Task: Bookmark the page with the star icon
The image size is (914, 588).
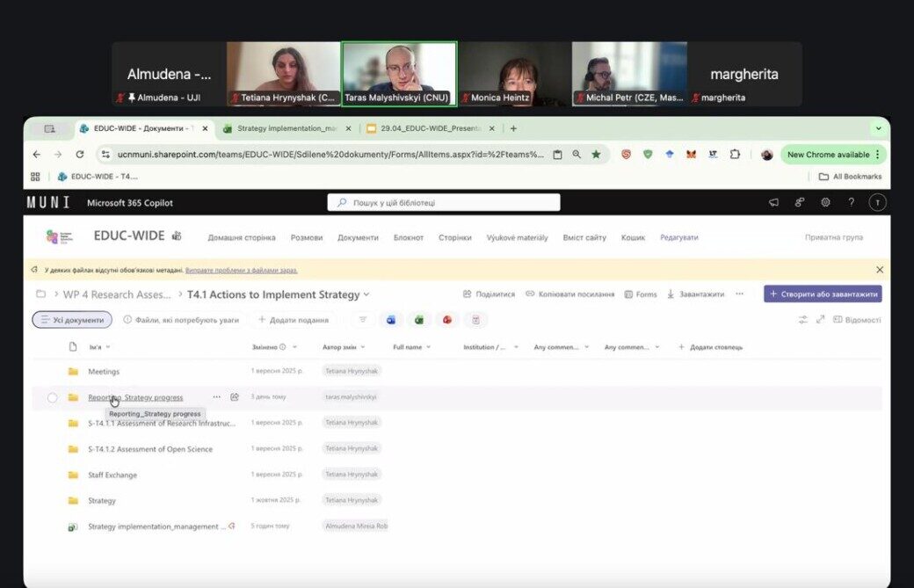Action: (x=596, y=155)
